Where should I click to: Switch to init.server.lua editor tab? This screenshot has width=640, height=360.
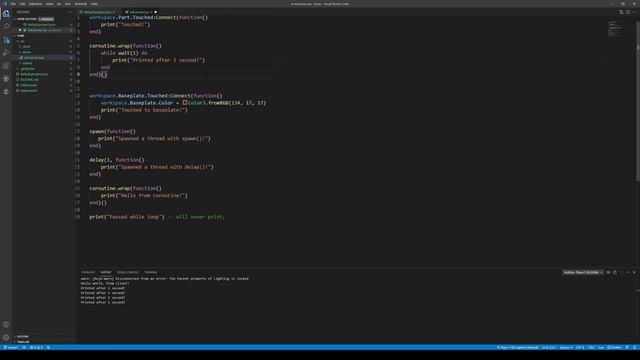pyautogui.click(x=140, y=12)
